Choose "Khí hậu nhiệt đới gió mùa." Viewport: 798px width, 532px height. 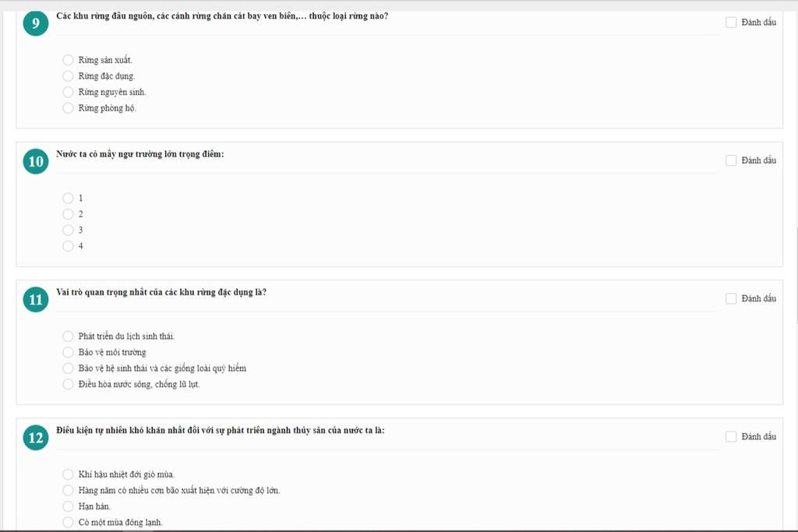click(68, 474)
